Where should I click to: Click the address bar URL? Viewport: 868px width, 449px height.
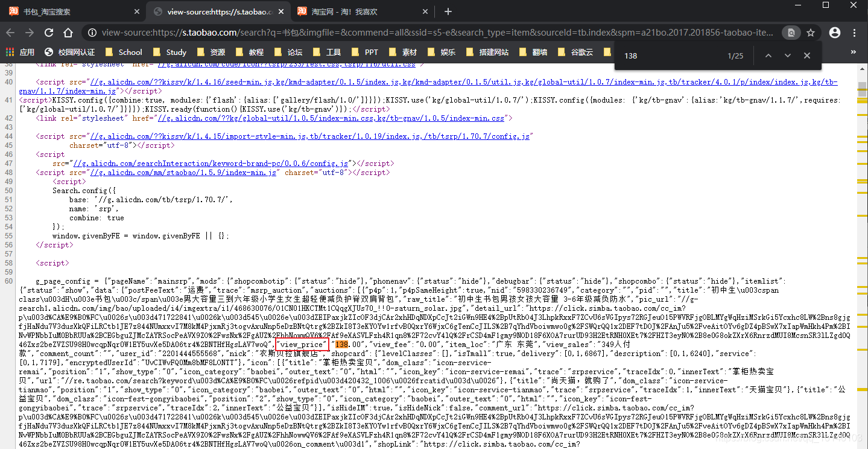tap(437, 33)
